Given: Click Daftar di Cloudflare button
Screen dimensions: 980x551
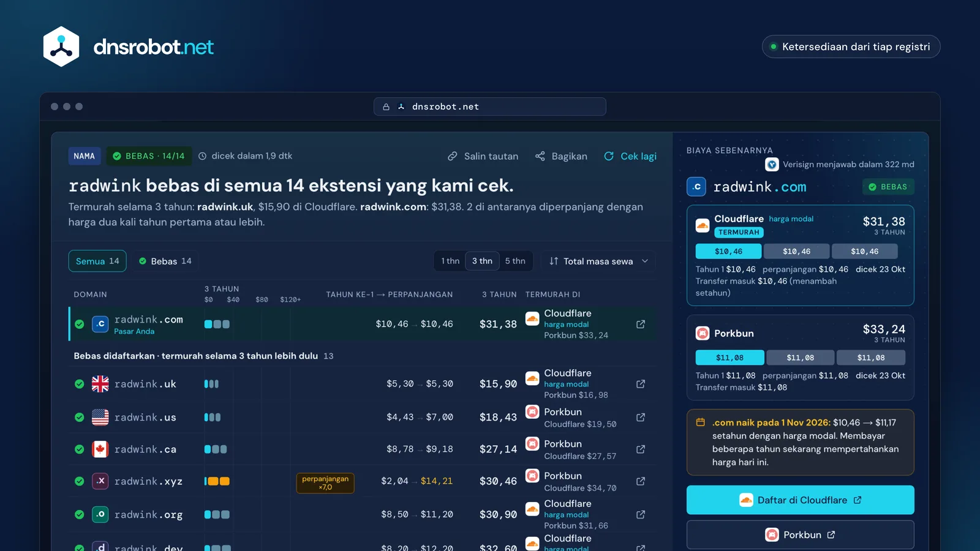Looking at the screenshot, I should (800, 500).
